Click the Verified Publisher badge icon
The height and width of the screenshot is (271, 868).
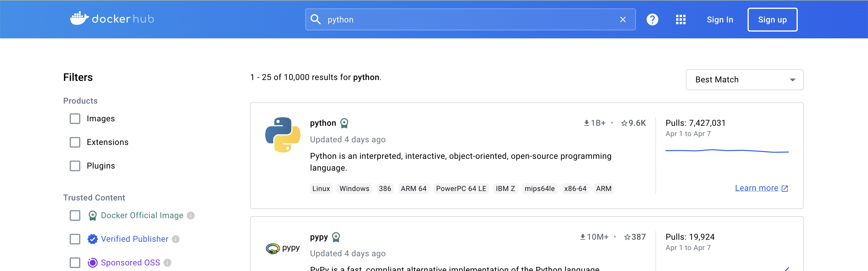pyautogui.click(x=92, y=239)
